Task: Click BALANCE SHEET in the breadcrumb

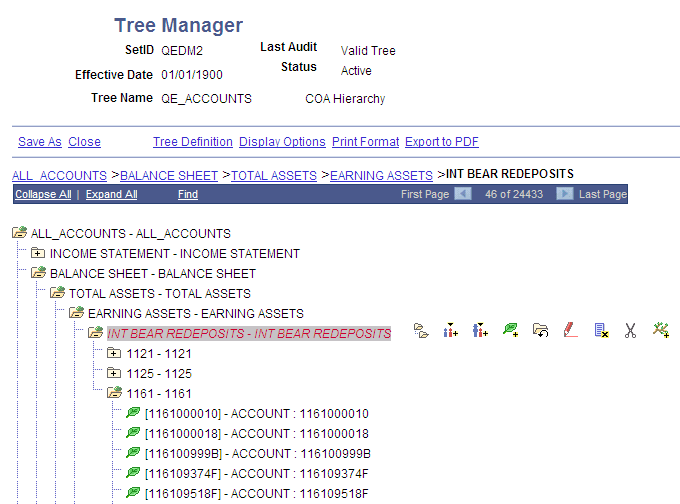Action: (x=169, y=176)
